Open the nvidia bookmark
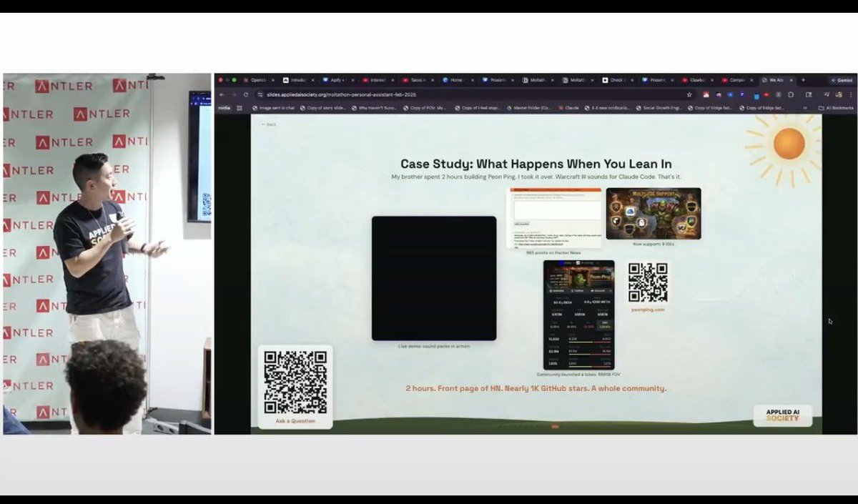Image resolution: width=858 pixels, height=504 pixels. [x=224, y=108]
